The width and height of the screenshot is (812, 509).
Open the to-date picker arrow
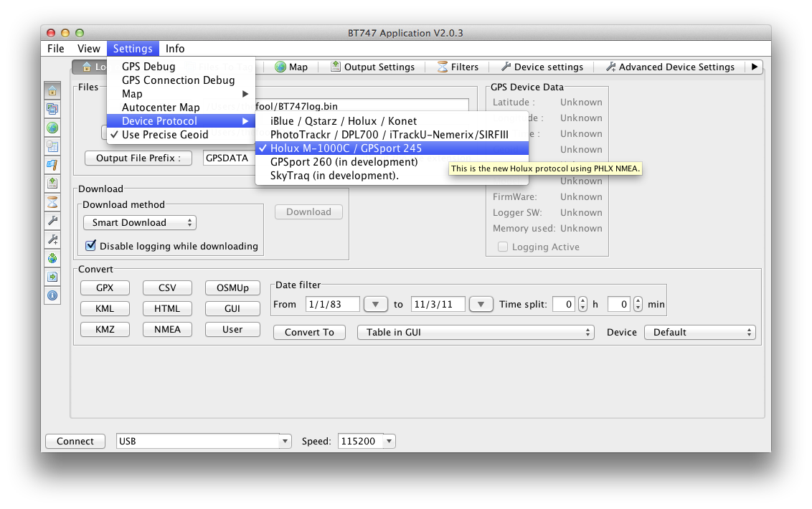(x=481, y=304)
